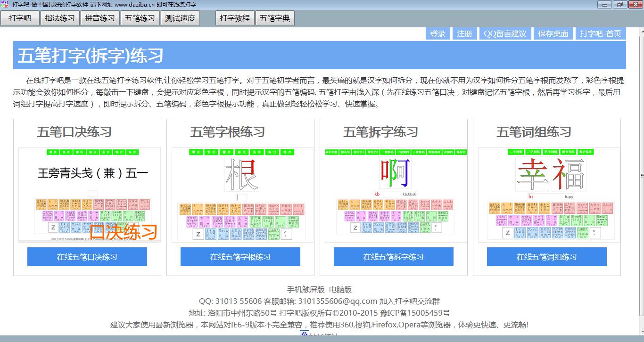The width and height of the screenshot is (644, 342).
Task: Click the 保存桌面 tab
Action: 553,33
